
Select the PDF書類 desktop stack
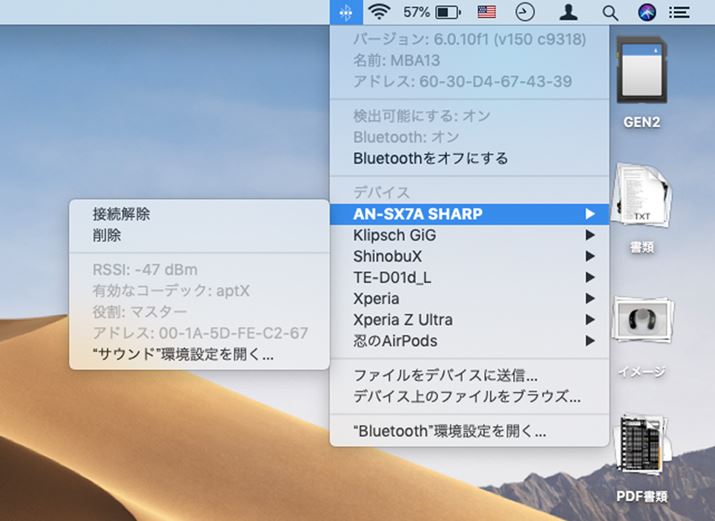click(x=641, y=455)
